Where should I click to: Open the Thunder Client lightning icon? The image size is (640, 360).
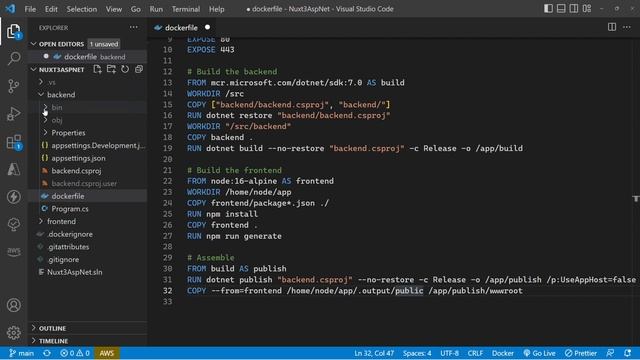[x=14, y=196]
